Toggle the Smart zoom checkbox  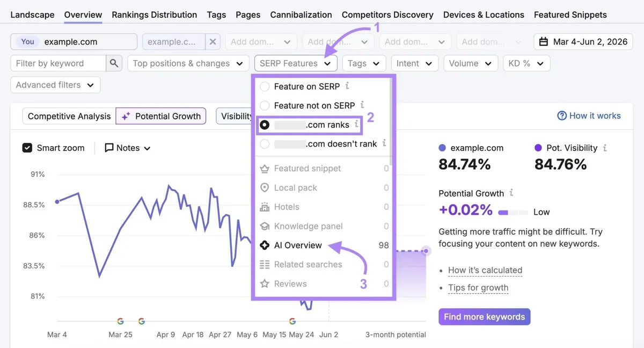click(x=27, y=148)
